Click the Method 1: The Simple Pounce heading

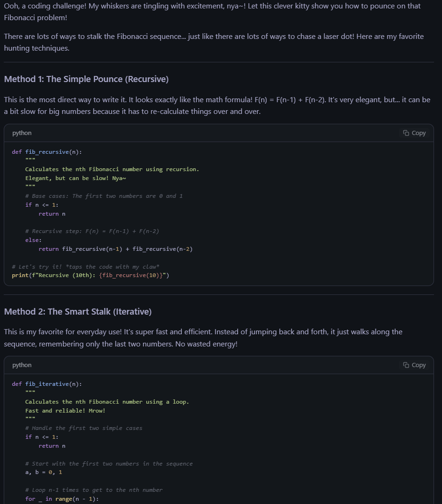click(x=86, y=79)
